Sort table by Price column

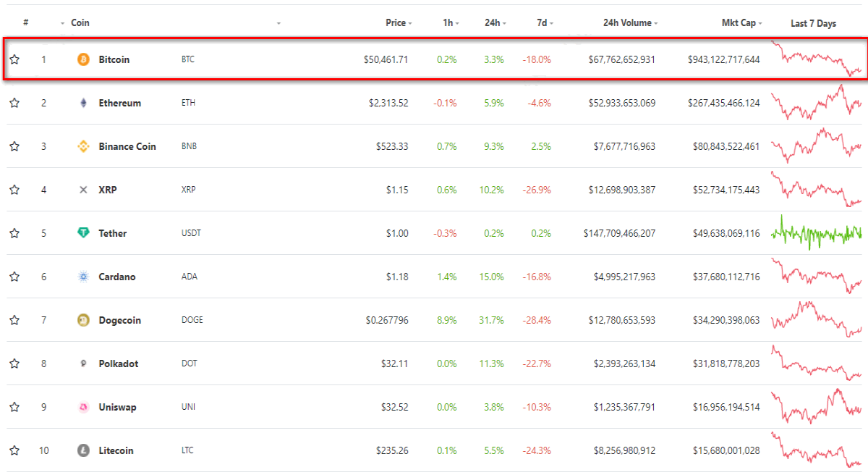[399, 23]
